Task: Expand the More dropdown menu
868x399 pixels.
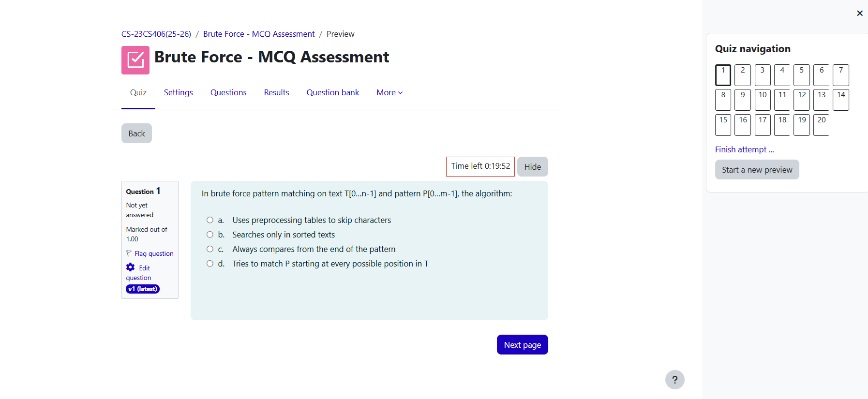Action: point(389,92)
